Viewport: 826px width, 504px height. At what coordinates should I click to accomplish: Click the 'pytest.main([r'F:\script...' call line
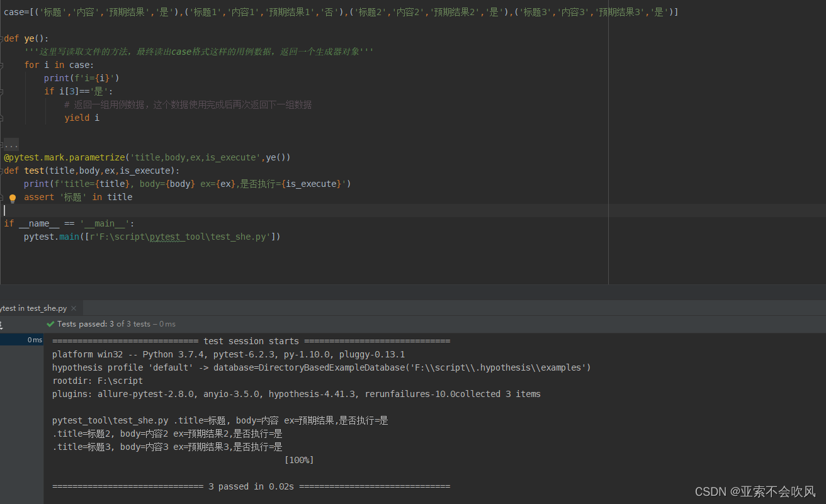(x=152, y=237)
